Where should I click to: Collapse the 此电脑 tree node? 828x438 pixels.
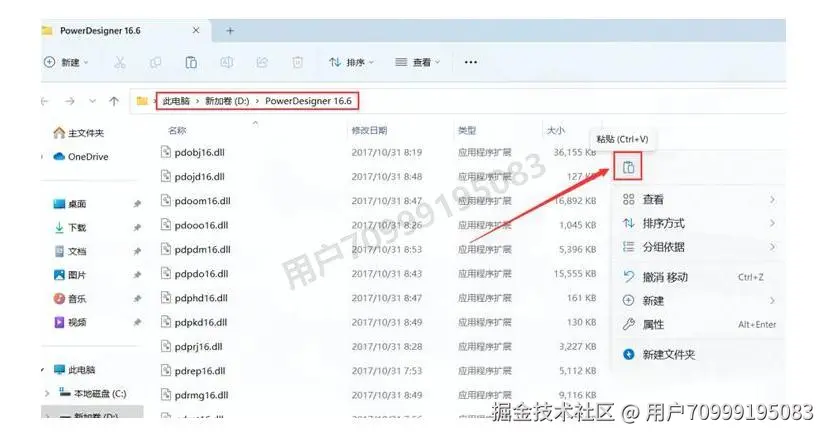42,370
